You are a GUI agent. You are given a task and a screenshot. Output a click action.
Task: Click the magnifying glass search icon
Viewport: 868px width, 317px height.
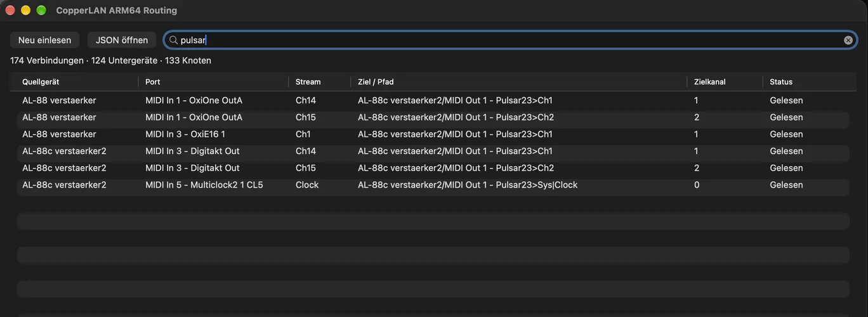click(173, 40)
